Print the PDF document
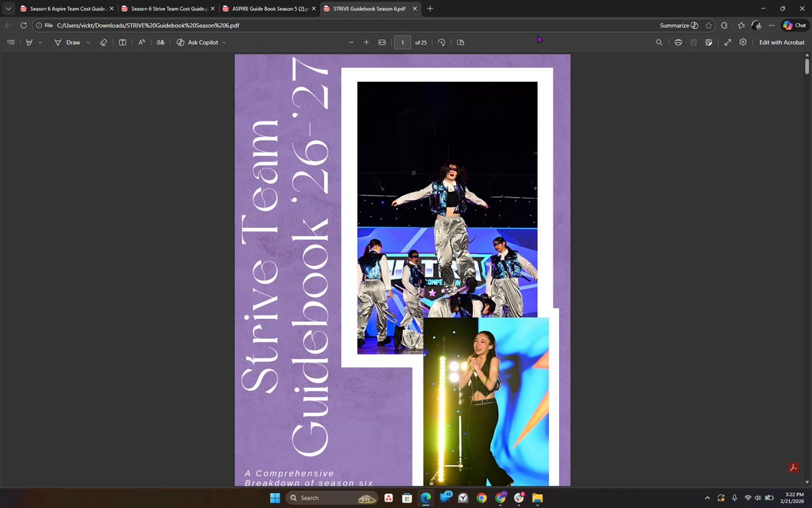Viewport: 812px width, 508px height. tap(678, 42)
